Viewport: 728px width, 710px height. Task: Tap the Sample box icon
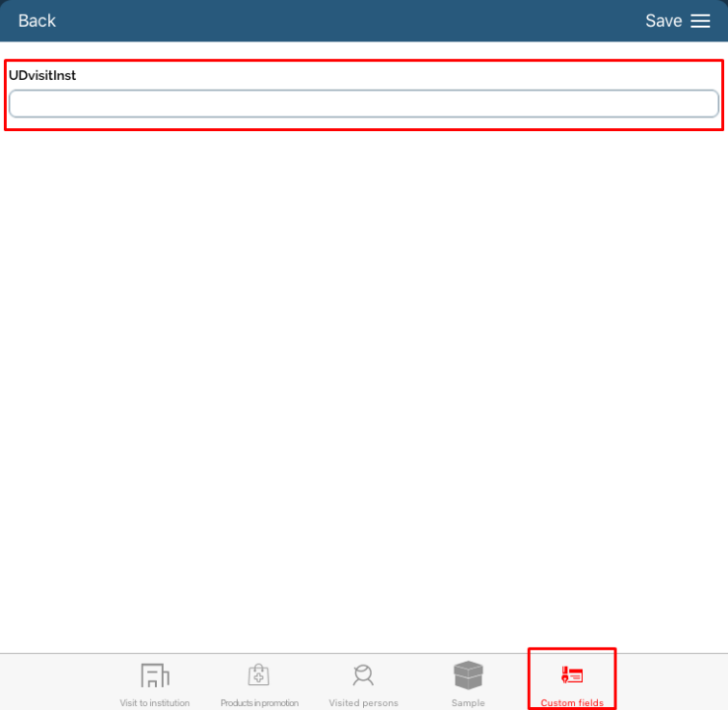coord(468,675)
